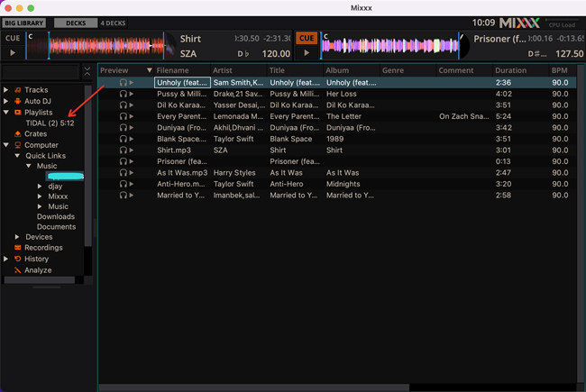Preview the Unholy track with headphone icon
Viewport: 586px width, 392px height.
click(123, 83)
